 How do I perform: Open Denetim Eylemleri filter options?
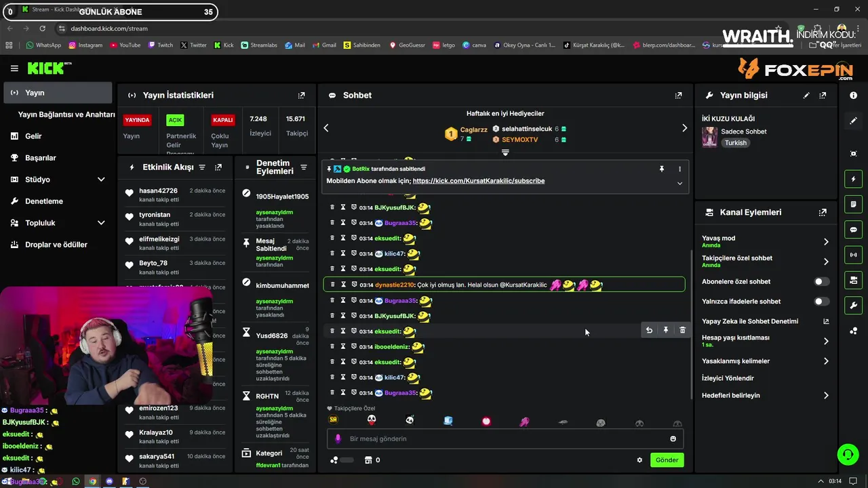304,167
